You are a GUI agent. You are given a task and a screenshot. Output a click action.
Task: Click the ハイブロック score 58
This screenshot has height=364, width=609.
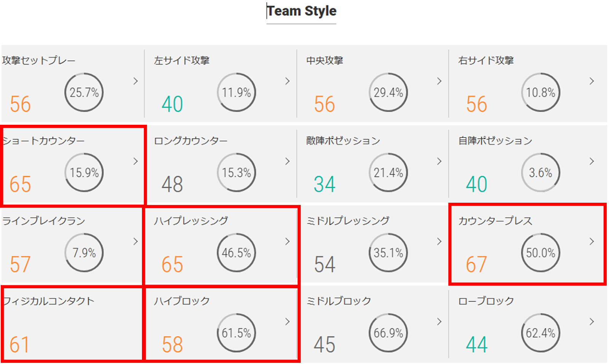(x=172, y=345)
